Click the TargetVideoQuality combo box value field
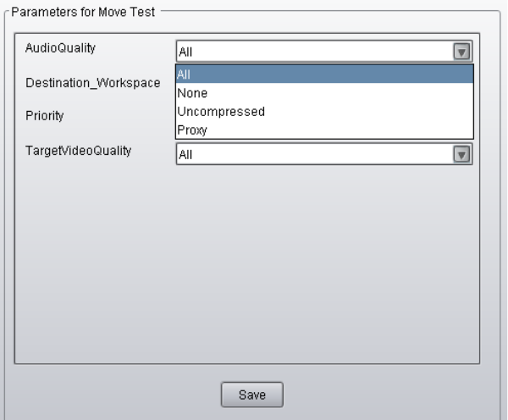 click(x=315, y=154)
